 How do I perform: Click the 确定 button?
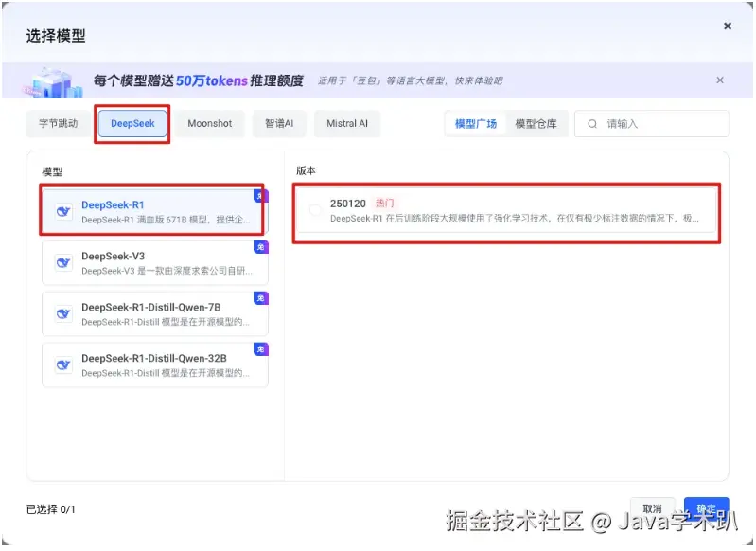[x=707, y=508]
